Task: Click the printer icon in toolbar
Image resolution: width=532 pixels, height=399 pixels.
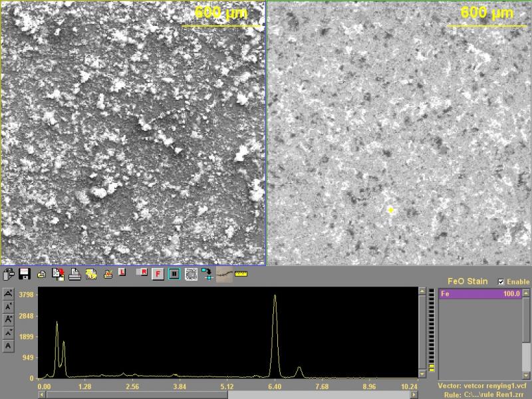Action: point(75,273)
